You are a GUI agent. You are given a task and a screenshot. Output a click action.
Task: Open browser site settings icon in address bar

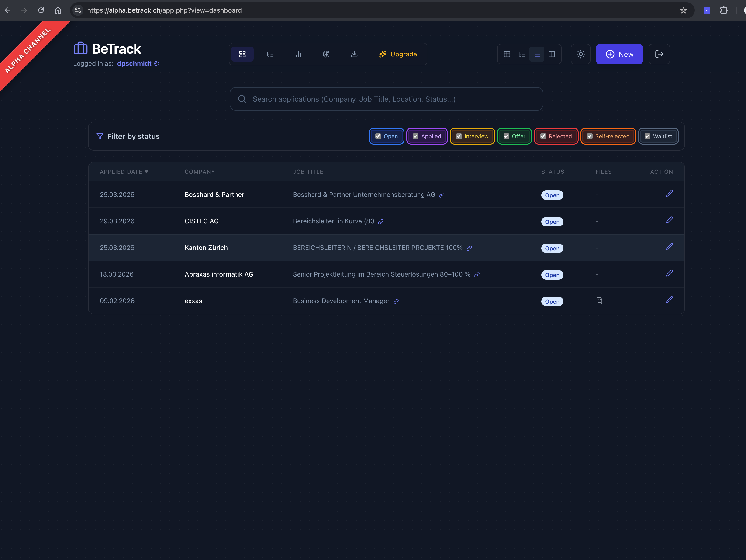pos(78,10)
